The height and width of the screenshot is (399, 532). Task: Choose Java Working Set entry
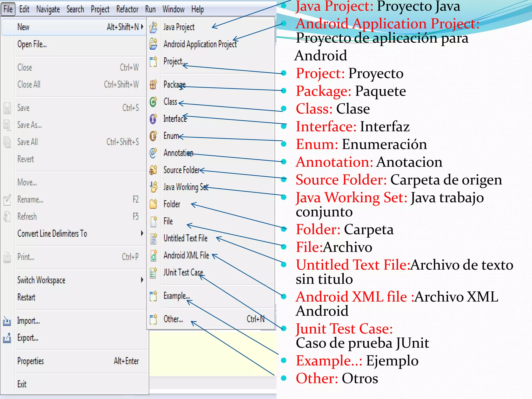(211, 187)
